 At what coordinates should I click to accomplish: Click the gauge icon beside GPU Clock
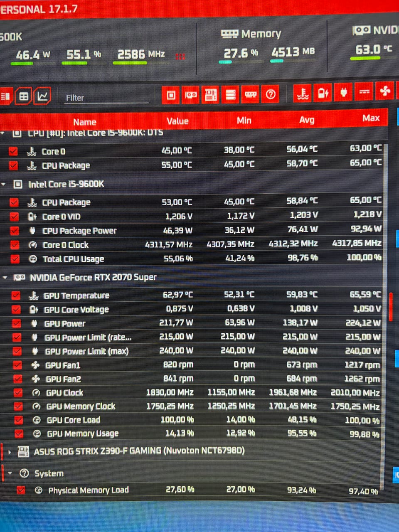coord(36,393)
